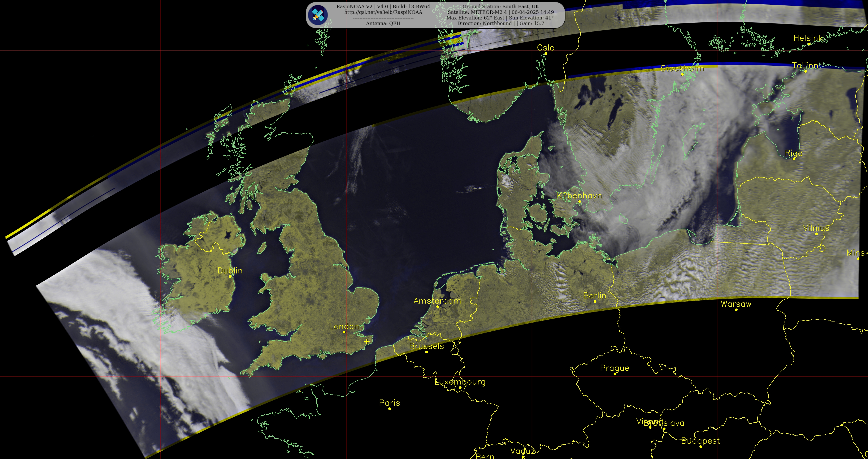Screen dimensions: 868x459
Task: Click the Helsinki city label
Action: click(809, 38)
